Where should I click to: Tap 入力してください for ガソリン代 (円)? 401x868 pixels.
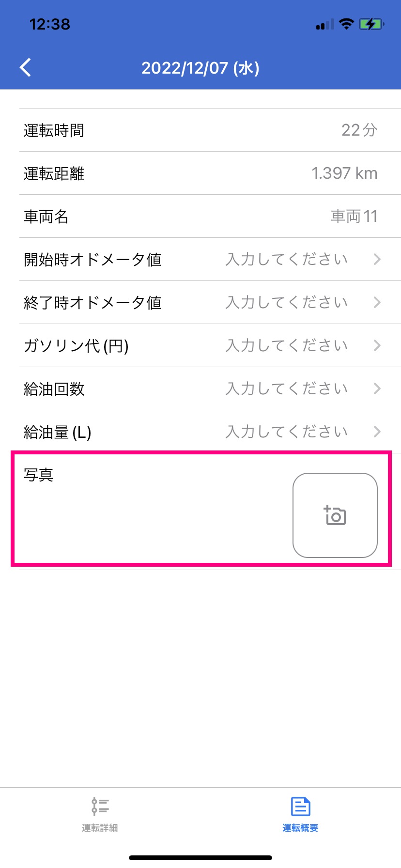pyautogui.click(x=287, y=345)
